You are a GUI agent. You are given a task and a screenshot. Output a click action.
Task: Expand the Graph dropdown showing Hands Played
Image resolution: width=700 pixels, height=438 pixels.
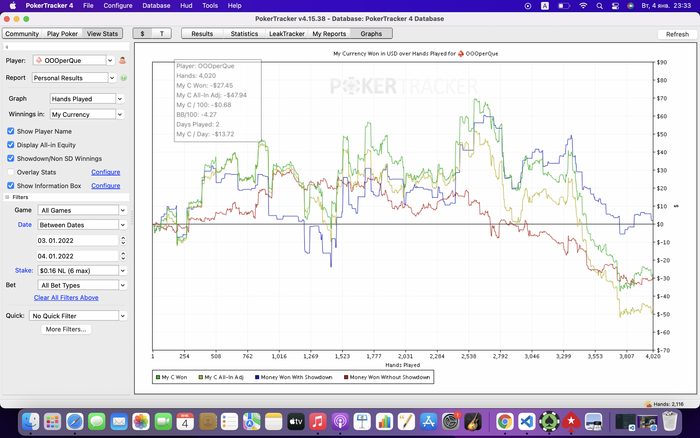[87, 99]
